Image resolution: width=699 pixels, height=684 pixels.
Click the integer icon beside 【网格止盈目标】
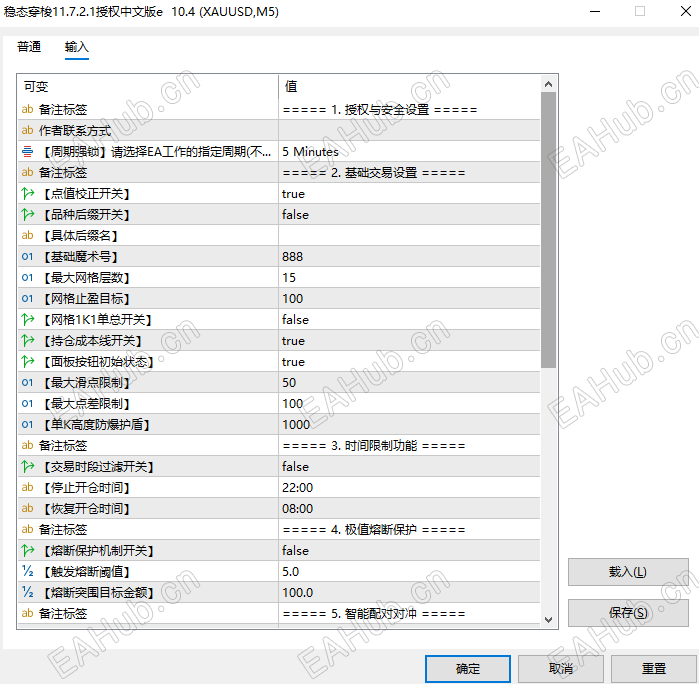point(27,298)
